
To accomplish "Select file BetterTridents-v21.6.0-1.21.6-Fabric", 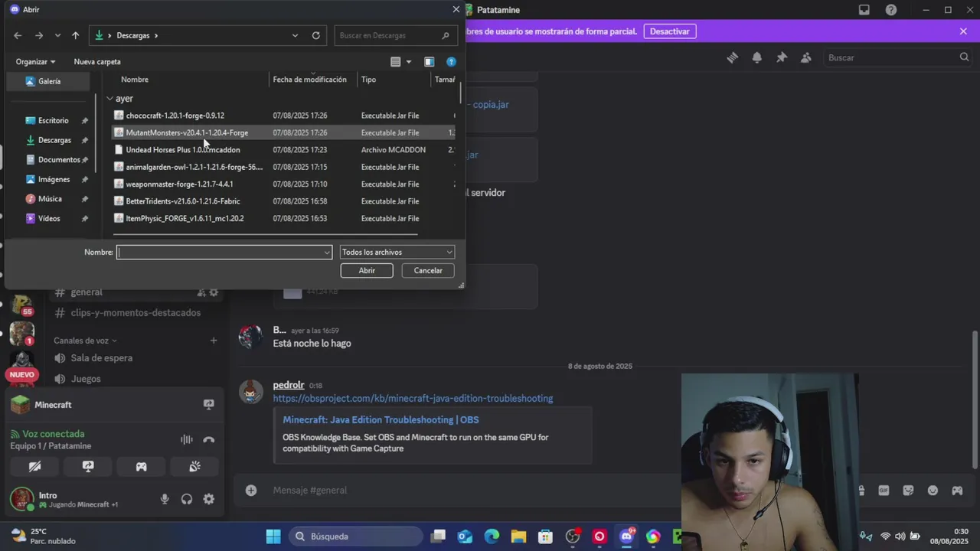I will 182,201.
